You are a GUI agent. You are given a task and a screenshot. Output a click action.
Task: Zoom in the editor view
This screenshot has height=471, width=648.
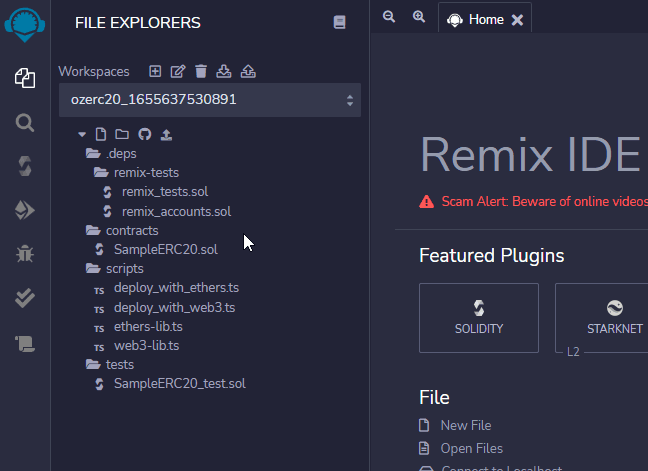[419, 17]
